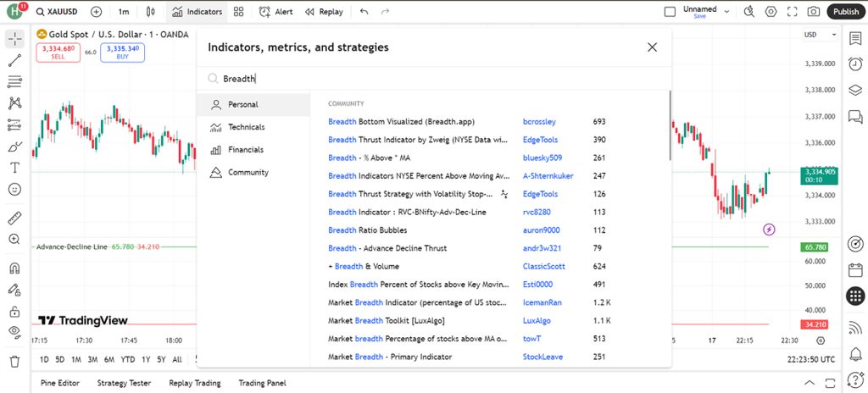Click the trash remove objects icon
Screen dimensions: 868x393
coord(15,362)
